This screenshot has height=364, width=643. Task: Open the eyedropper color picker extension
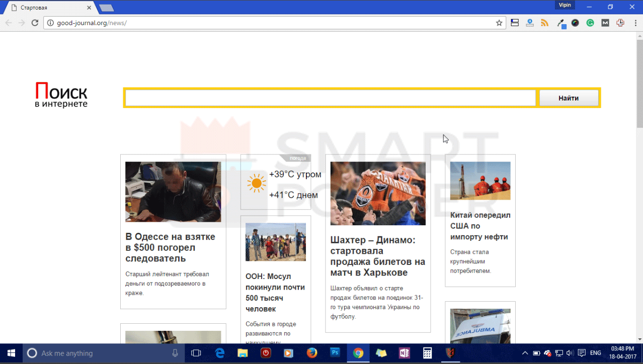point(560,23)
